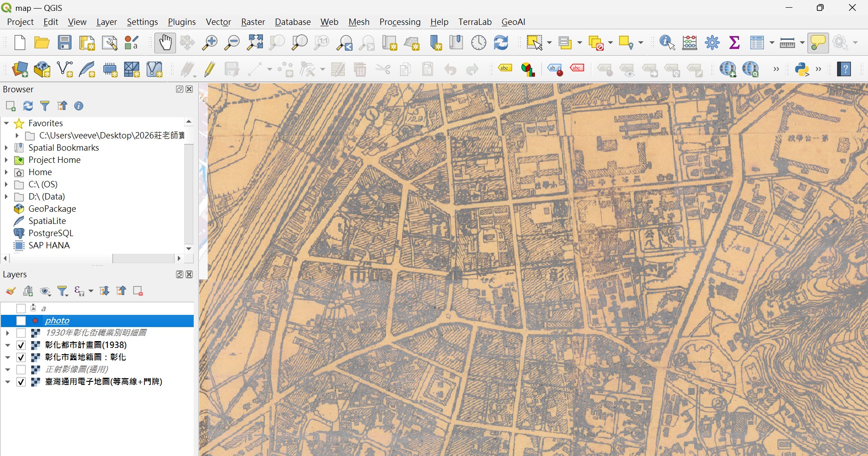The height and width of the screenshot is (456, 868).
Task: Expand the Spatial Bookmarks node
Action: (6, 147)
